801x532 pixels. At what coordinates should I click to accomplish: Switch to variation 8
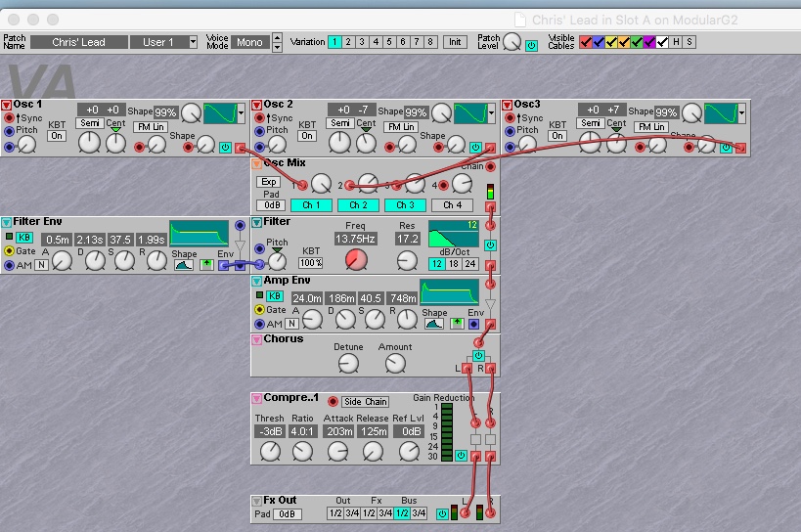click(430, 42)
